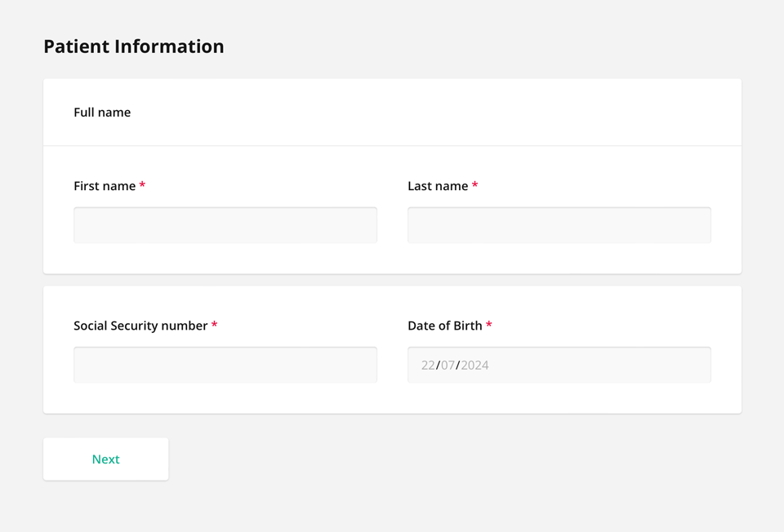Click the slash between month and year

pos(458,366)
